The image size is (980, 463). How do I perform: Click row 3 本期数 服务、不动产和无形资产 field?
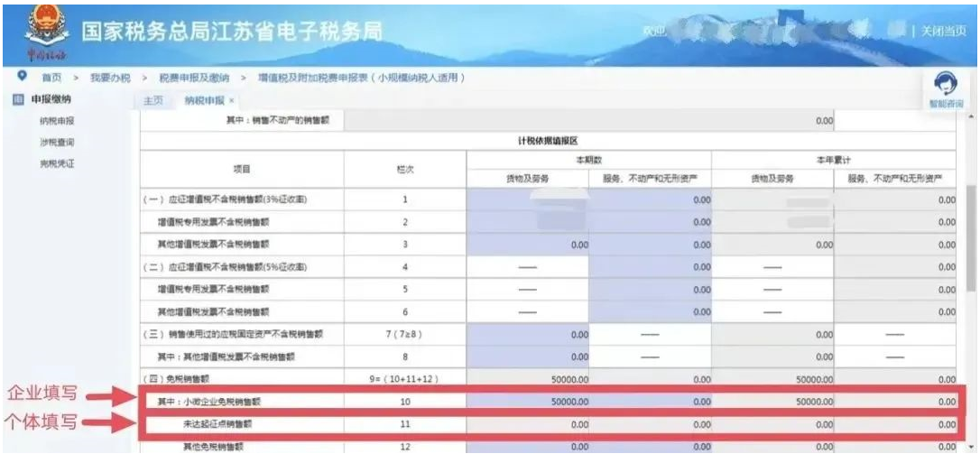point(650,245)
